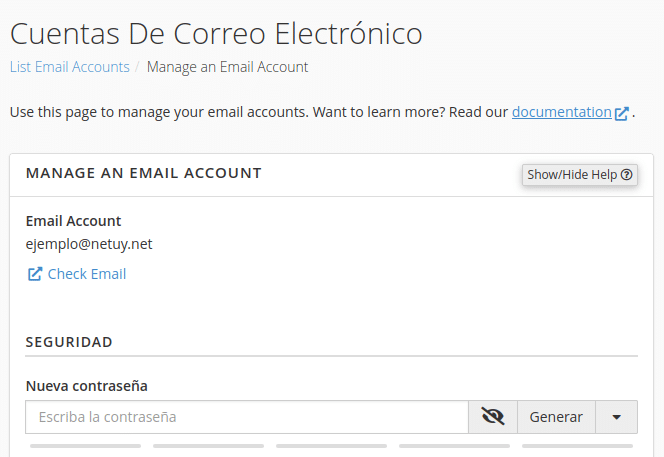
Task: Click the Generar password button
Action: coord(556,417)
